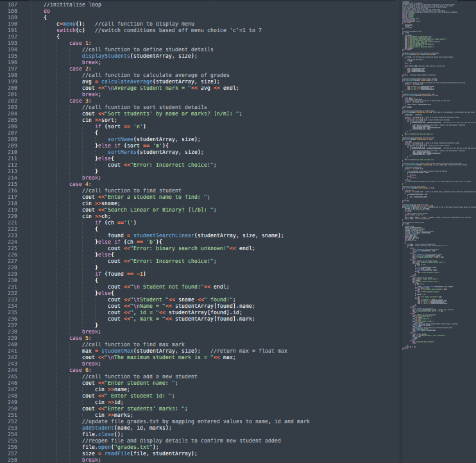
Task: Click the 'cin >>name;' statement
Action: click(112, 389)
